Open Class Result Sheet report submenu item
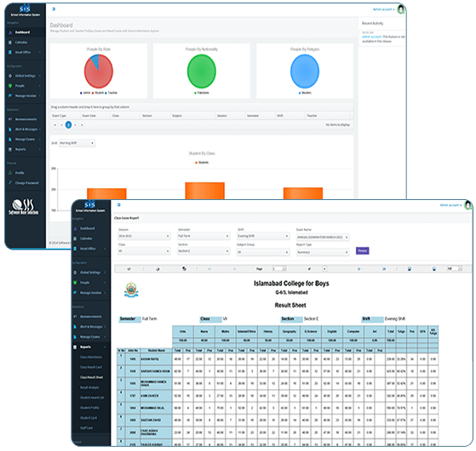This screenshot has width=476, height=451. coord(91,377)
